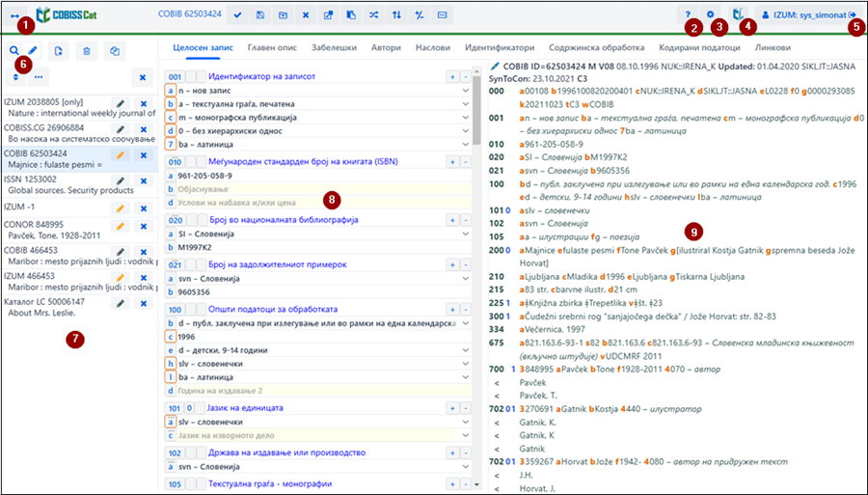This screenshot has height=495, width=868.
Task: Log out using the arrow after sys_simonat
Action: click(x=853, y=14)
